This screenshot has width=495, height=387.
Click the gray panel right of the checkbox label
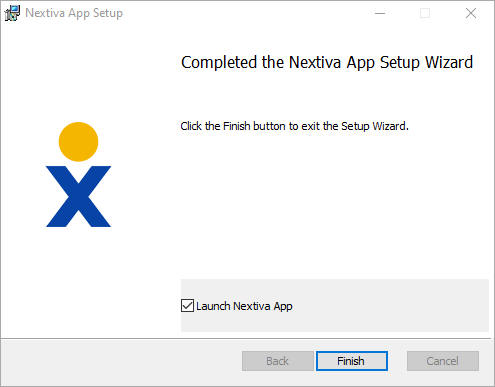(390, 306)
